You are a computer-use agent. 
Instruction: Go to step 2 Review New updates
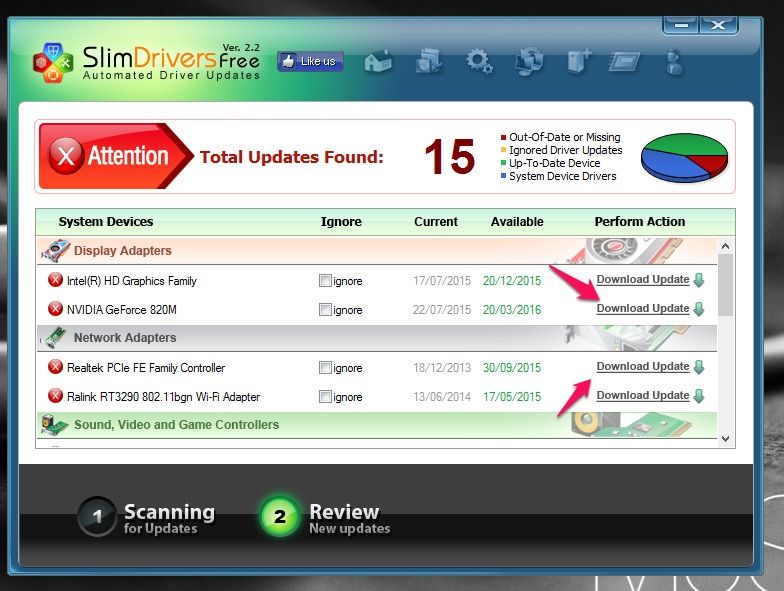pyautogui.click(x=325, y=516)
